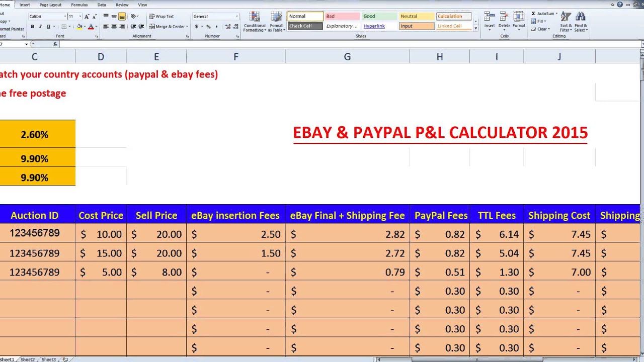
Task: Apply Merge & Center to selection
Action: point(169,27)
